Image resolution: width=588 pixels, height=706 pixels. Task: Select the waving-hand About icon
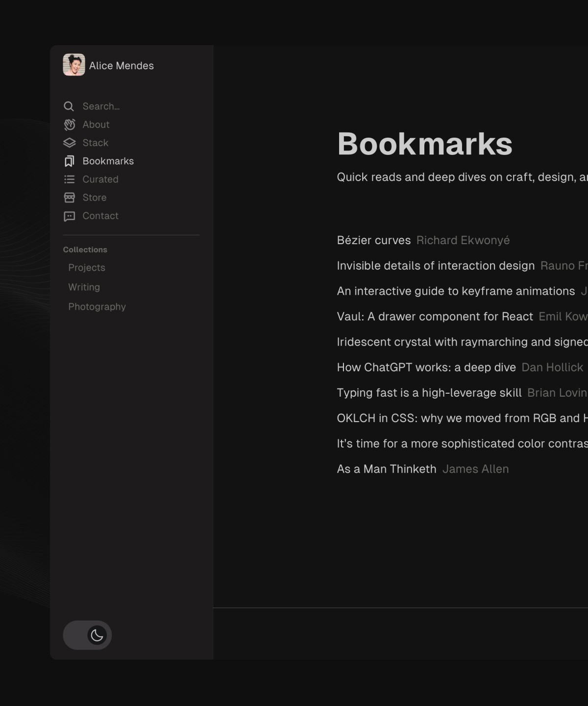(69, 125)
